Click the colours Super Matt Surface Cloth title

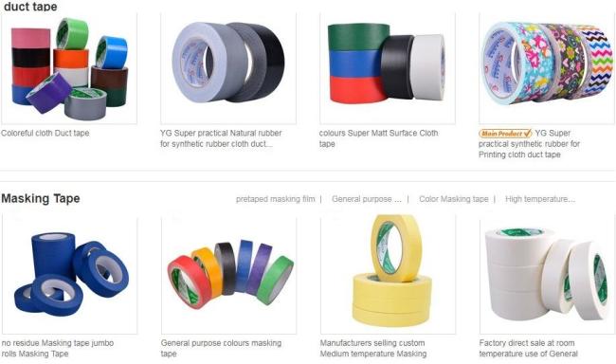378,138
